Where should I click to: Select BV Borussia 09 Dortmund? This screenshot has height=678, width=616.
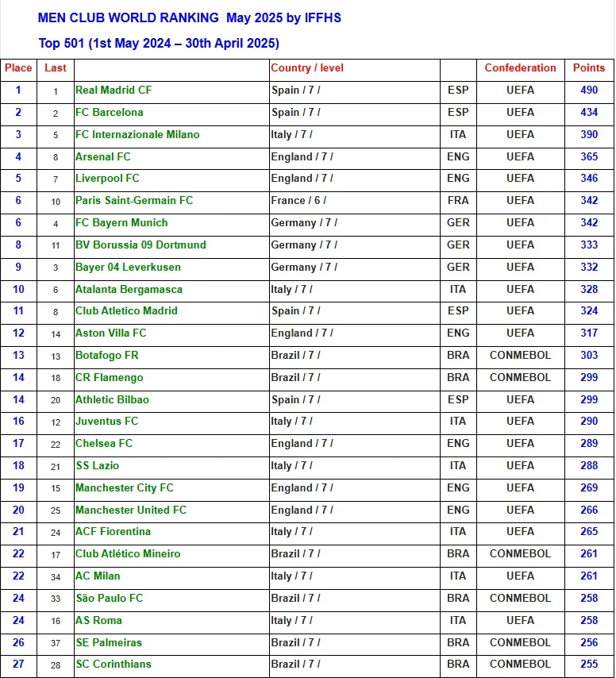141,245
